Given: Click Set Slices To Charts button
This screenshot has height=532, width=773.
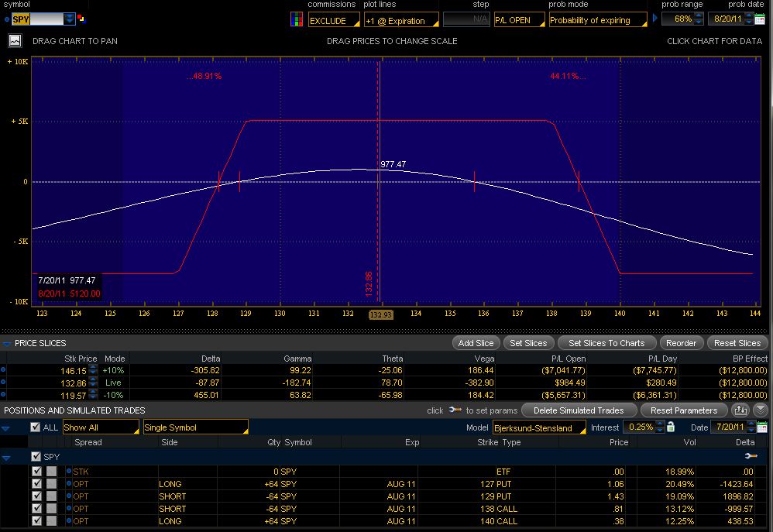Looking at the screenshot, I should [606, 343].
